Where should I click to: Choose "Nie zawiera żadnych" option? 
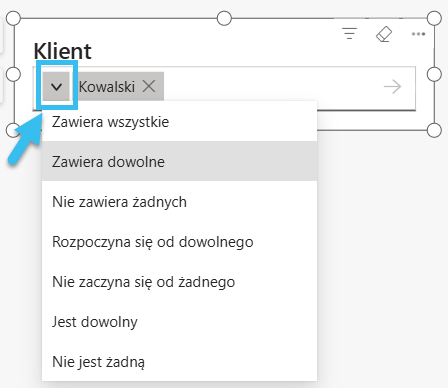[x=179, y=202]
